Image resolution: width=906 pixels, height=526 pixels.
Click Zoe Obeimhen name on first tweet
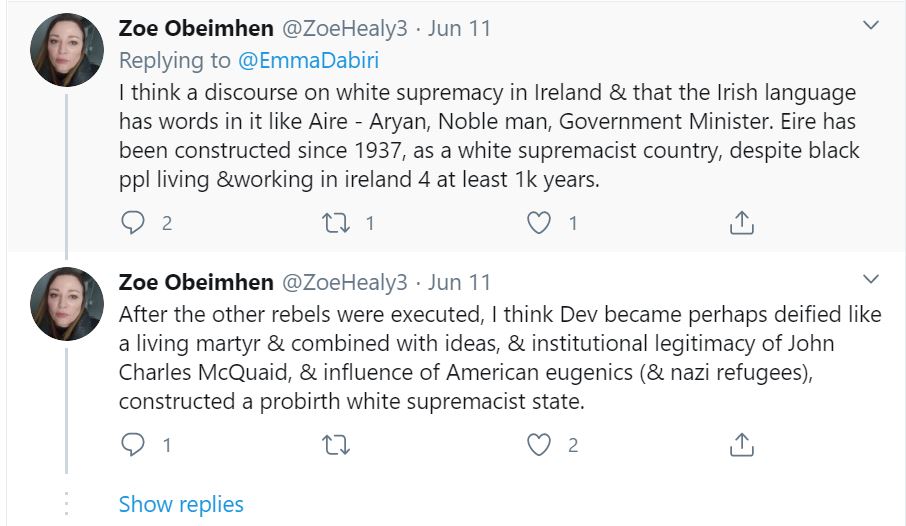196,28
